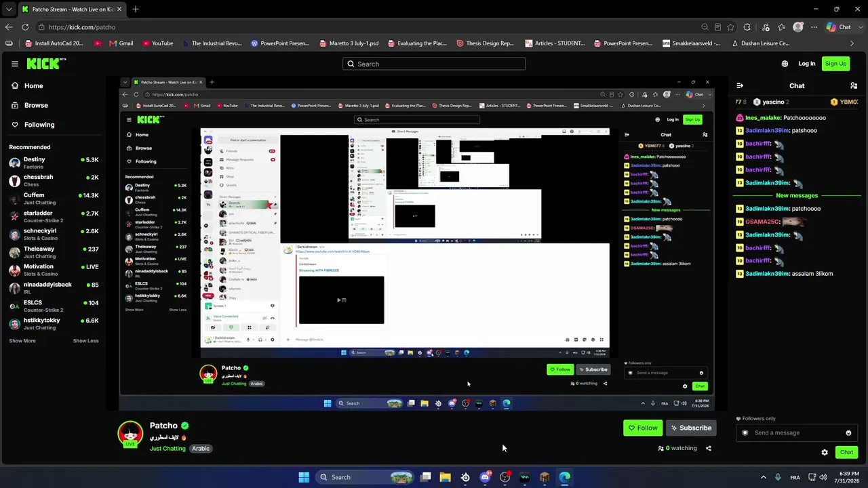Open the 'Install AutoCad 20...' bookmark in the outer bar

(54, 43)
